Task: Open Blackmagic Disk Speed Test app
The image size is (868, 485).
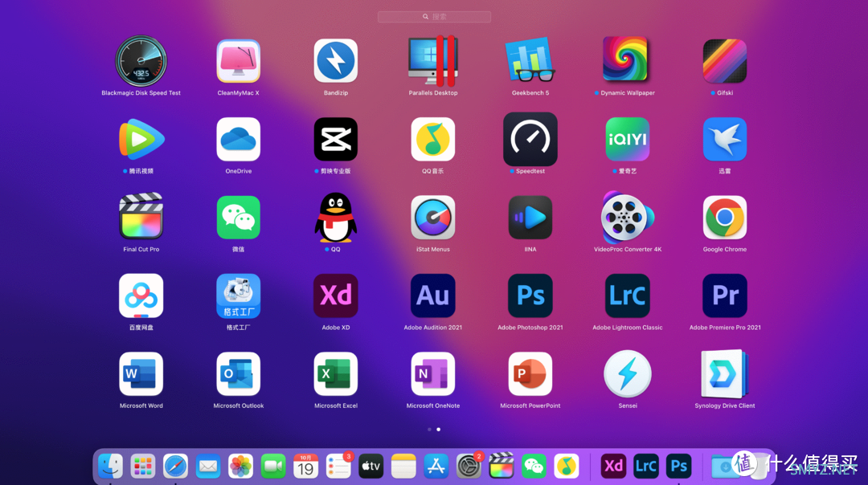Action: [x=141, y=61]
